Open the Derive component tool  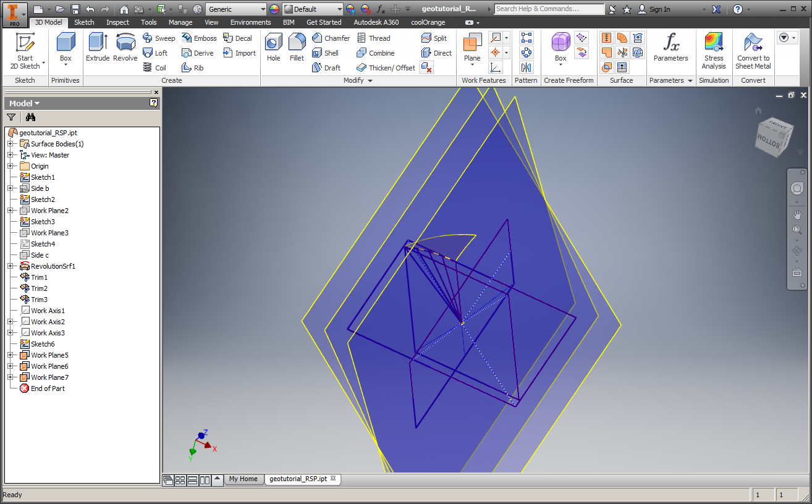198,53
